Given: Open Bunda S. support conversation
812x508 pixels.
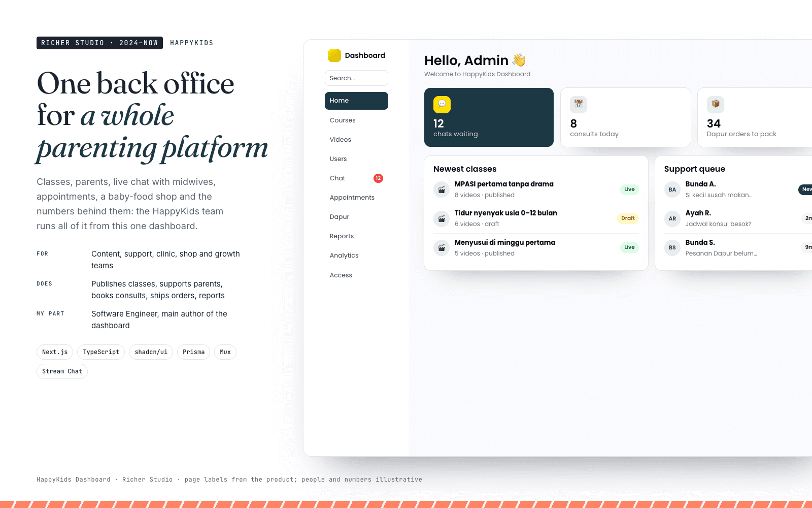Looking at the screenshot, I should (x=738, y=248).
